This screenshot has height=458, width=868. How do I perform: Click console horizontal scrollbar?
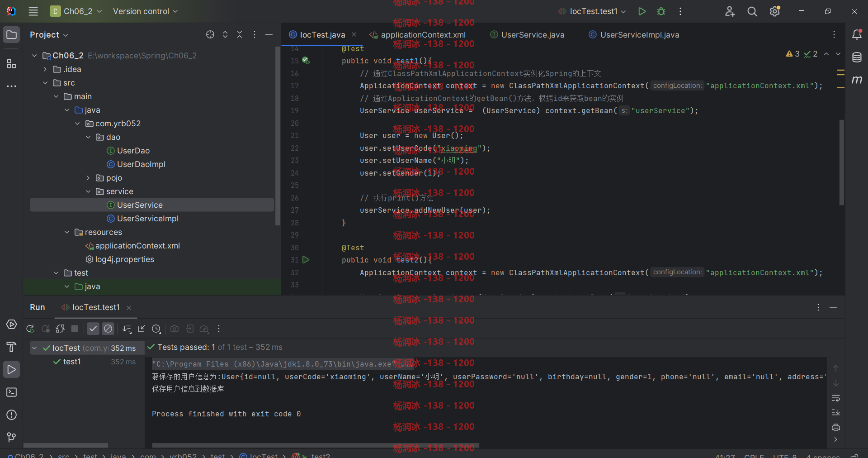316,445
